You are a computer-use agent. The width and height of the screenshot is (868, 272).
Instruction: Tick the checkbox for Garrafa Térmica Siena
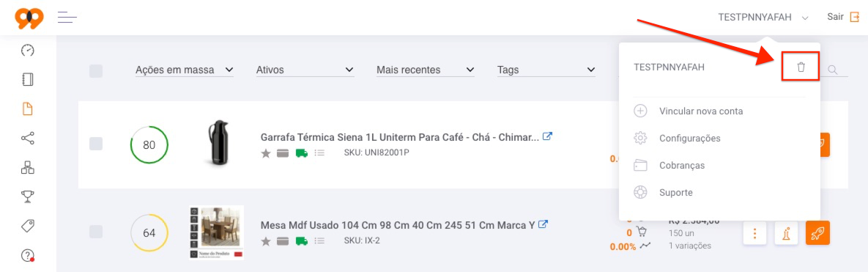[x=96, y=144]
